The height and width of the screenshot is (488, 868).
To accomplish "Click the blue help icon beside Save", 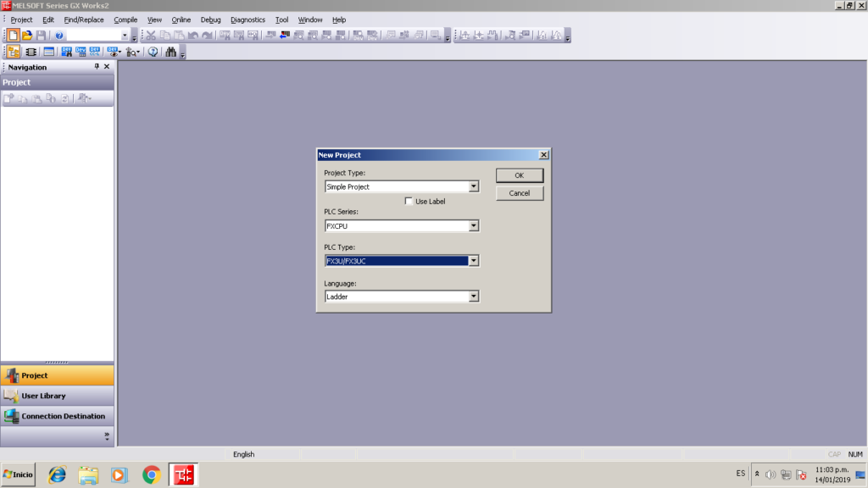I will pyautogui.click(x=59, y=36).
